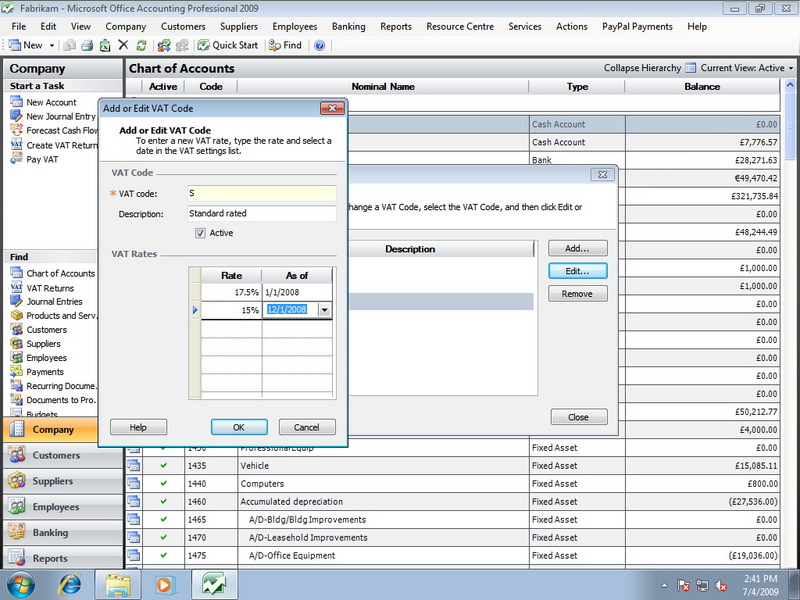Image resolution: width=800 pixels, height=600 pixels.
Task: Click the icon of the Vehicle 1435 row
Action: pos(134,466)
